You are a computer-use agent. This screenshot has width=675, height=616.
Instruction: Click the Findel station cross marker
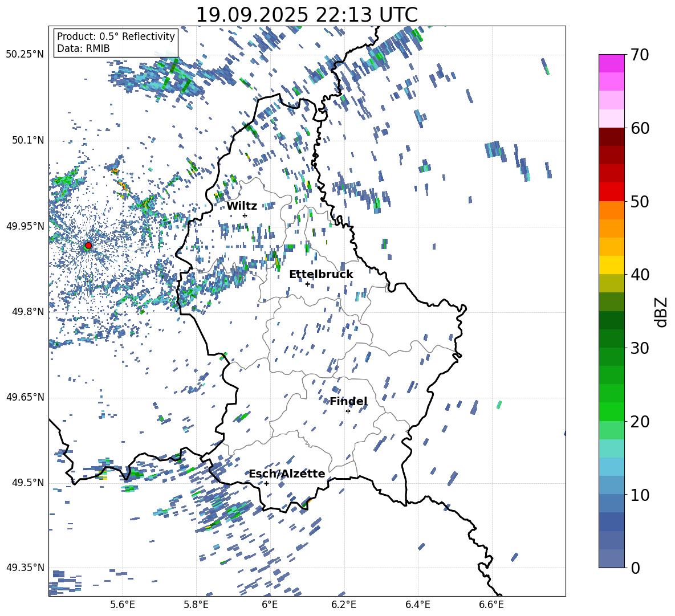(348, 411)
